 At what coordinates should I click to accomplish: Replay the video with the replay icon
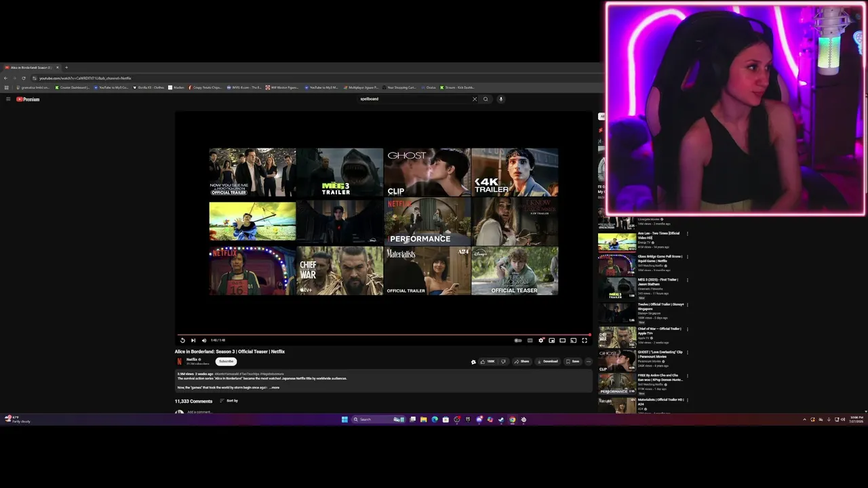[182, 340]
